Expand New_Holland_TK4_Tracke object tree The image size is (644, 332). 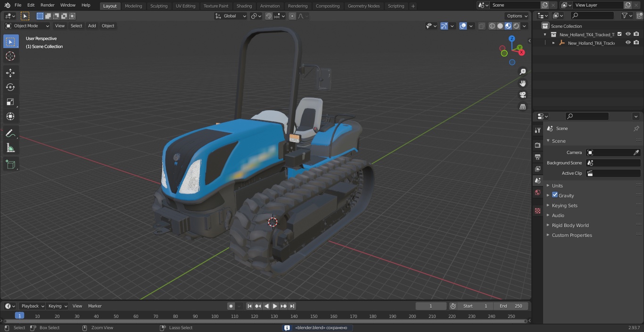click(x=553, y=43)
